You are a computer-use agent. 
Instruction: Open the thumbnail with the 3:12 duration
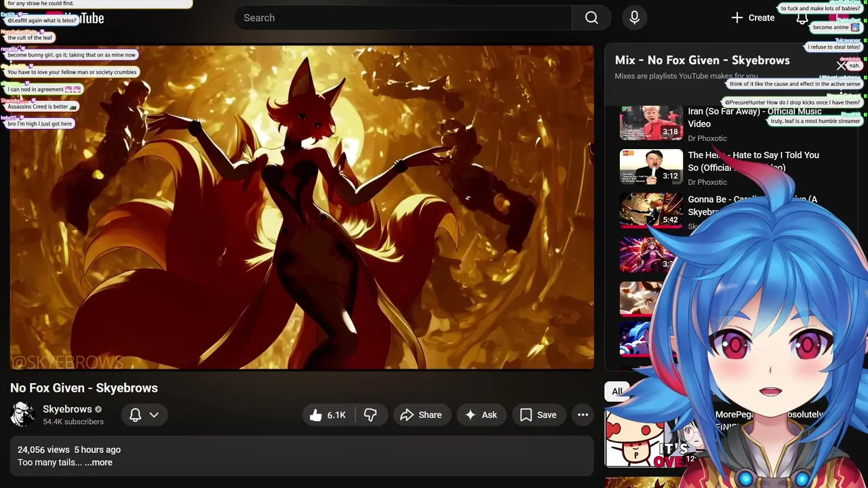point(651,167)
